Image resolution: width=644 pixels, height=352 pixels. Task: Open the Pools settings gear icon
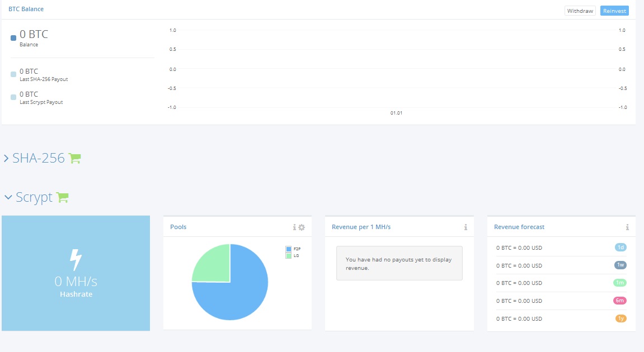click(302, 227)
